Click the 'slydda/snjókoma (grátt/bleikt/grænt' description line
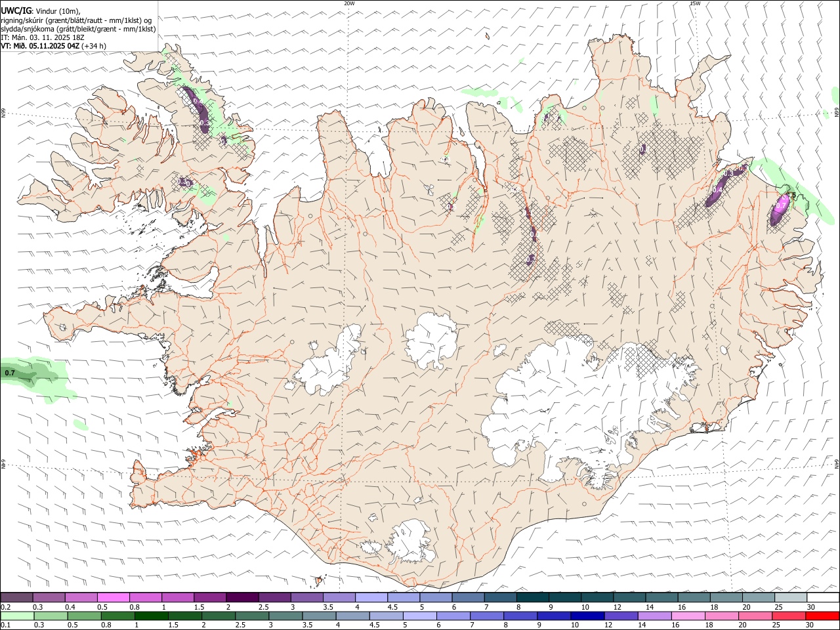This screenshot has height=630, width=840. click(78, 29)
